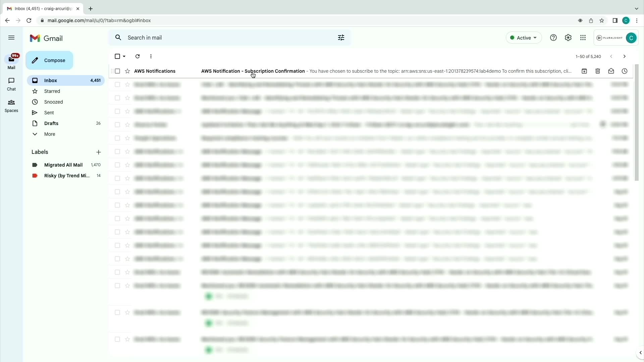Archive the AWS Notifications email

coord(584,71)
